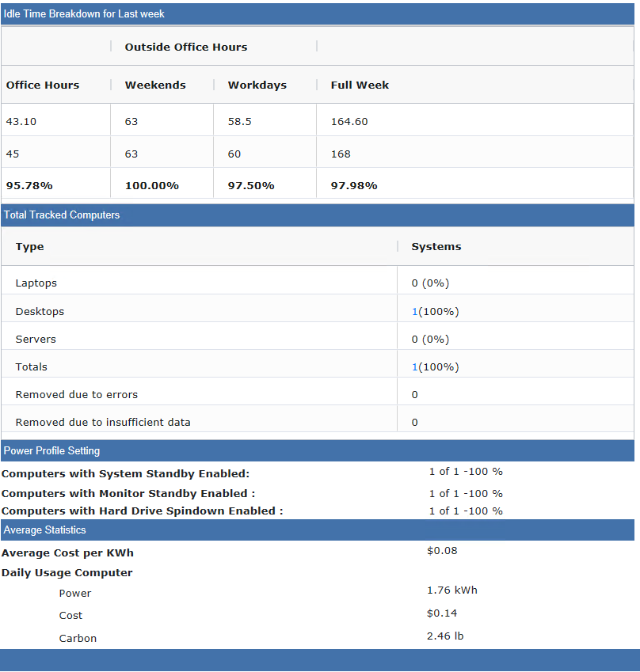
Task: Click the Outside Office Hours group header
Action: [185, 47]
